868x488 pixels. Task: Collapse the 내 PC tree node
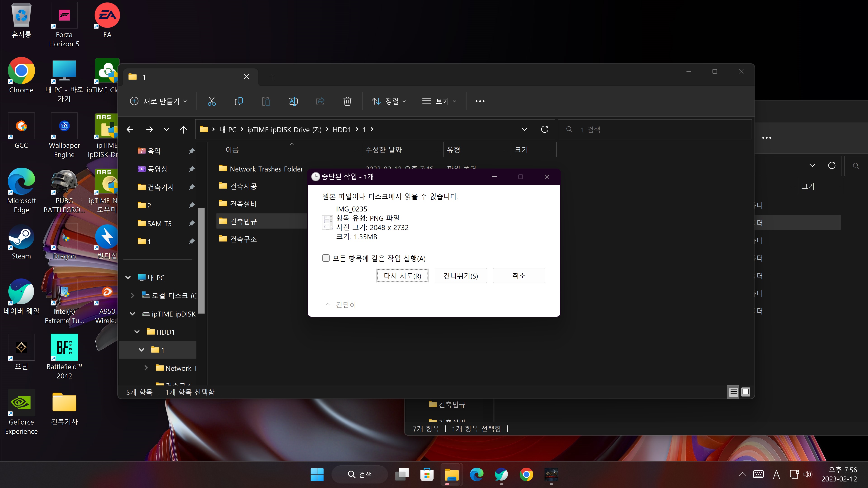pos(128,277)
